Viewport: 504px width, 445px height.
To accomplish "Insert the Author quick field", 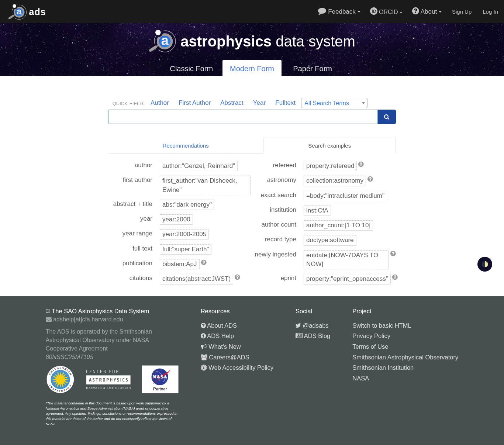I will 160,103.
